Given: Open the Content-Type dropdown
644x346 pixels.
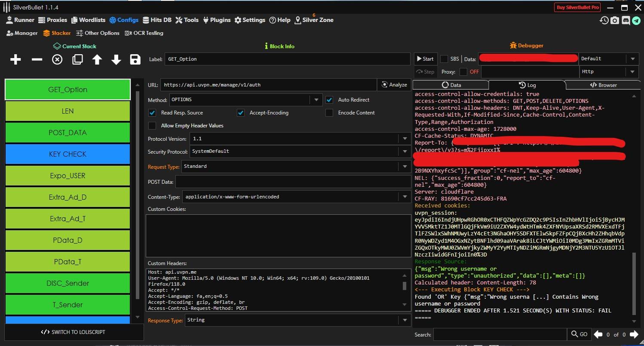Looking at the screenshot, I should coord(296,197).
